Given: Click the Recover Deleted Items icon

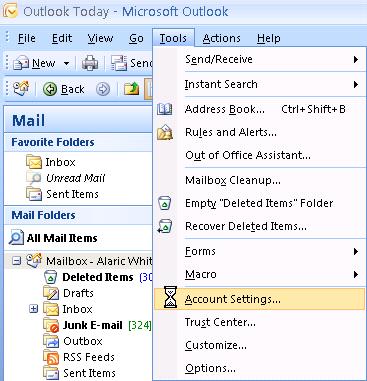Looking at the screenshot, I should click(x=165, y=226).
